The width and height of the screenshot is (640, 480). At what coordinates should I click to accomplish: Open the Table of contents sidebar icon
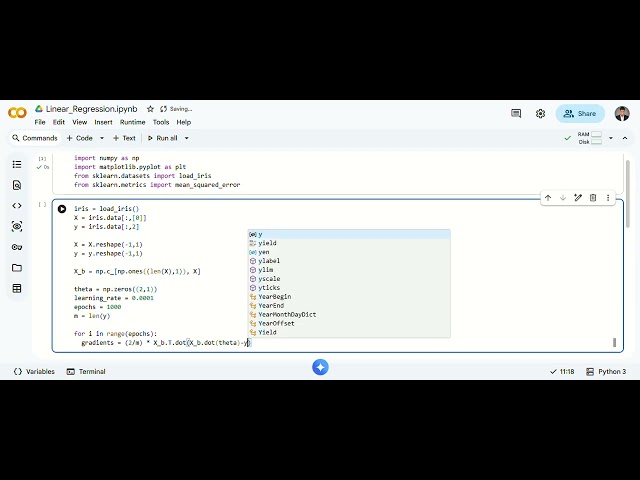17,164
